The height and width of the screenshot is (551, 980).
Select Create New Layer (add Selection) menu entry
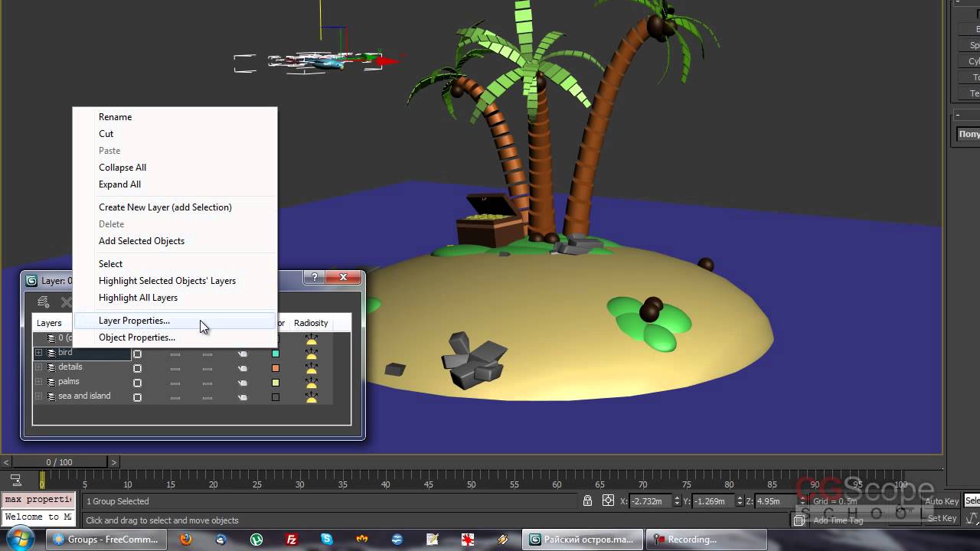tap(165, 207)
